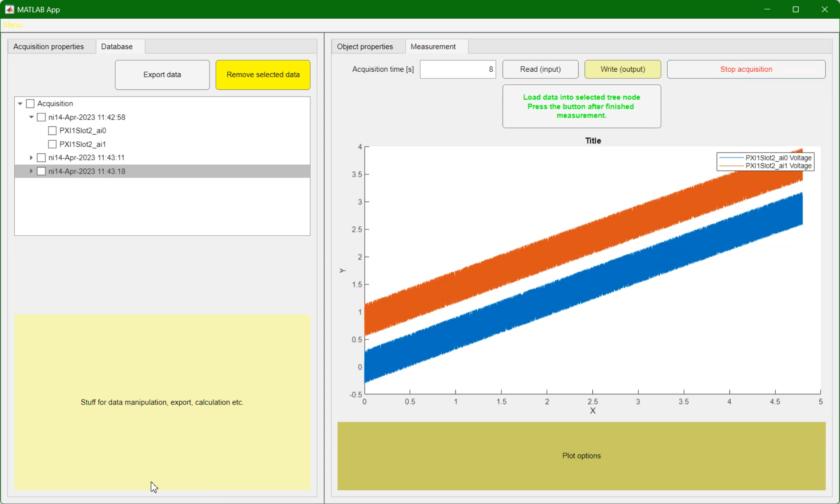Click Stop acquisition

[x=746, y=69]
